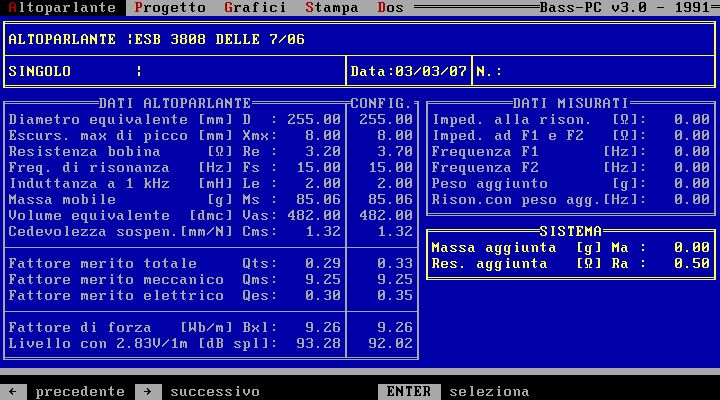This screenshot has width=720, height=400.
Task: Select Massa aggiunta Ma value 0.00
Action: pos(692,248)
